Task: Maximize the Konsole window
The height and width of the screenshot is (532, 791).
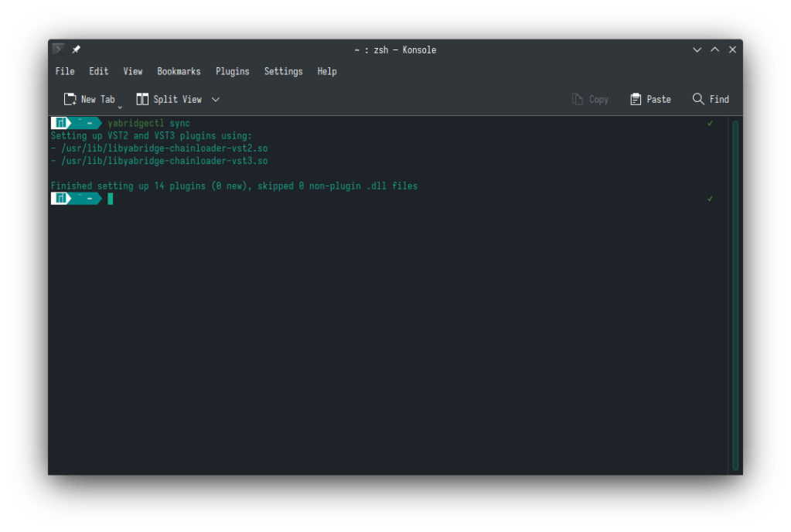Action: coord(715,49)
